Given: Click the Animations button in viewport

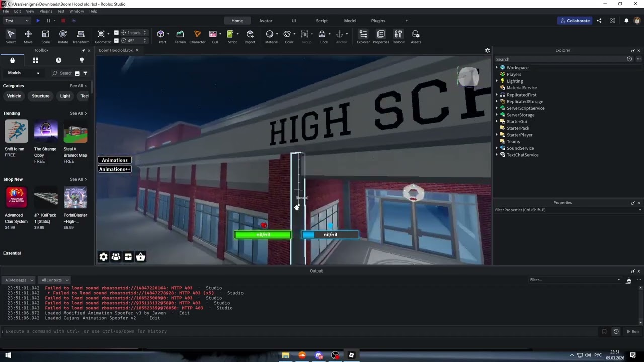Looking at the screenshot, I should 115,160.
